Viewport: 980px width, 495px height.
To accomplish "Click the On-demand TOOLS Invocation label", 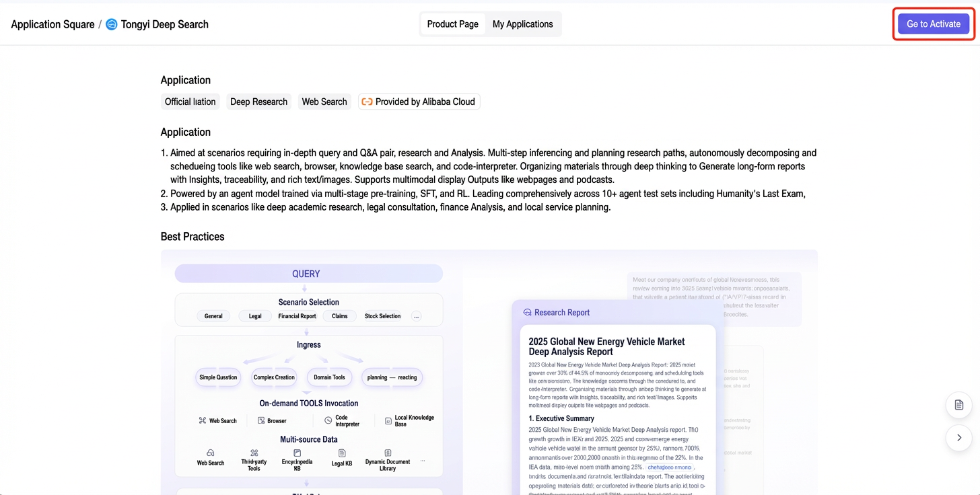I will pos(309,404).
